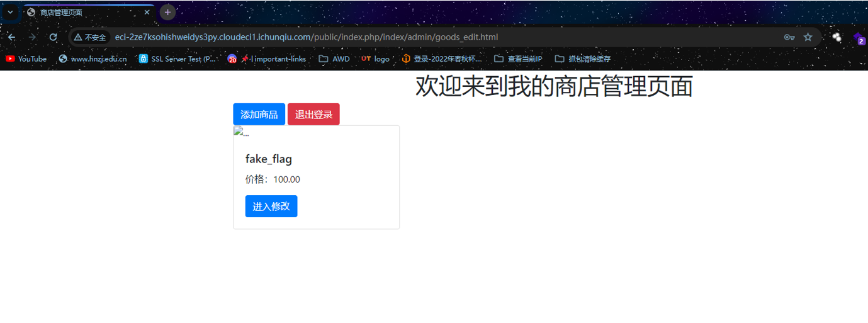Close the 商店管理页面 tab

pyautogui.click(x=147, y=12)
